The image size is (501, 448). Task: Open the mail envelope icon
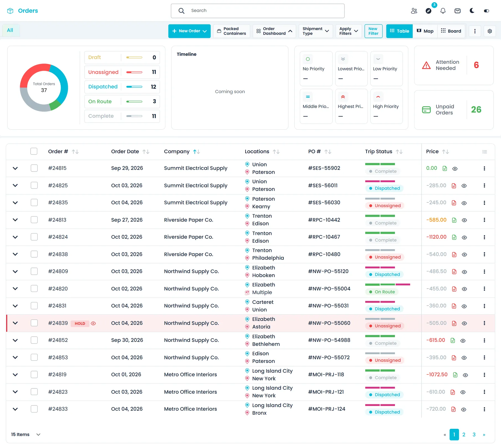tap(457, 11)
